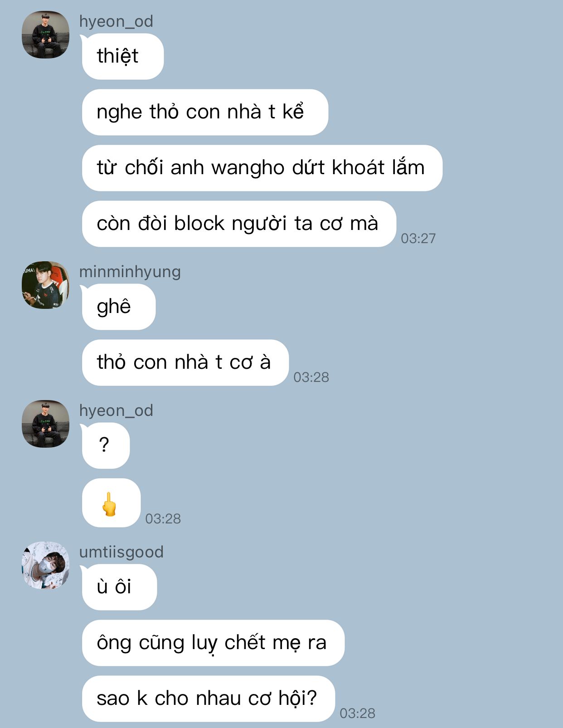This screenshot has width=563, height=728.
Task: Tap the minminhyung username label
Action: (x=130, y=272)
